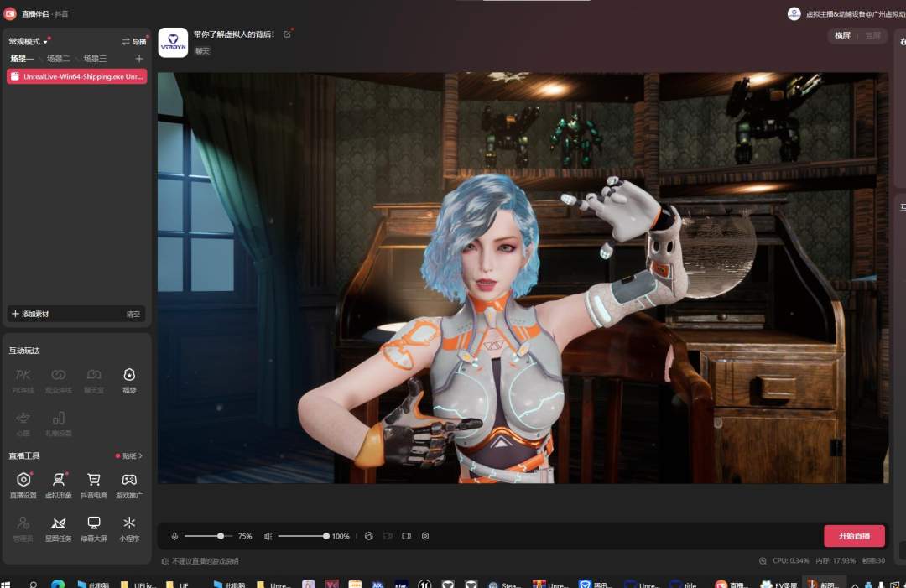Click the 帧率:30 frame rate status
The image size is (906, 588).
(x=873, y=561)
